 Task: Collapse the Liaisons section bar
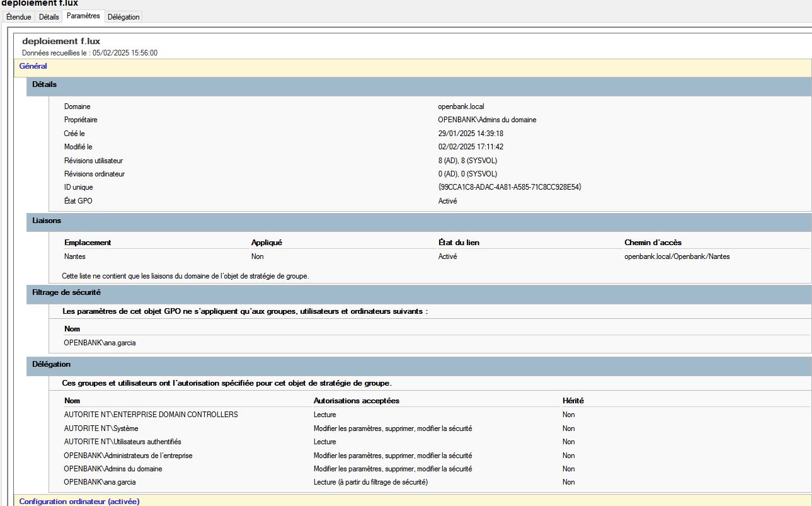pyautogui.click(x=47, y=221)
